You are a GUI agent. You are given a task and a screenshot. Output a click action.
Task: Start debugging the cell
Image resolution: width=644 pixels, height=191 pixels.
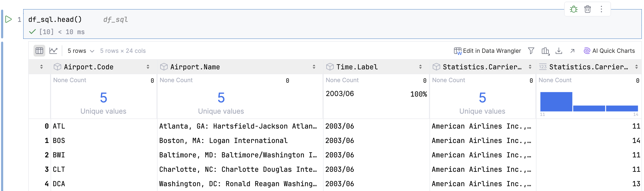click(574, 9)
